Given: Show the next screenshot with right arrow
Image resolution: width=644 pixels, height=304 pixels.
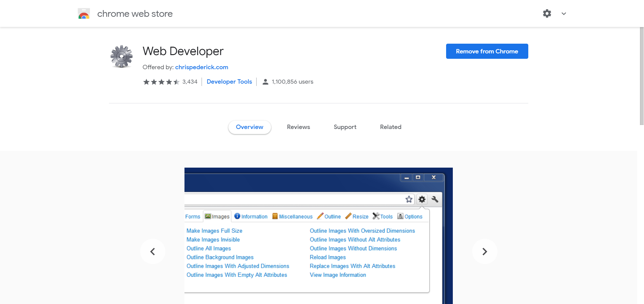Looking at the screenshot, I should click(x=484, y=252).
